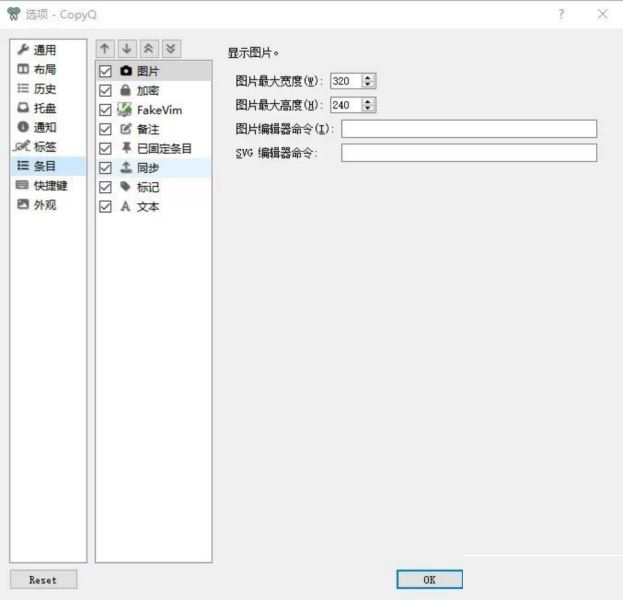
Task: Click the Reset button
Action: [43, 579]
